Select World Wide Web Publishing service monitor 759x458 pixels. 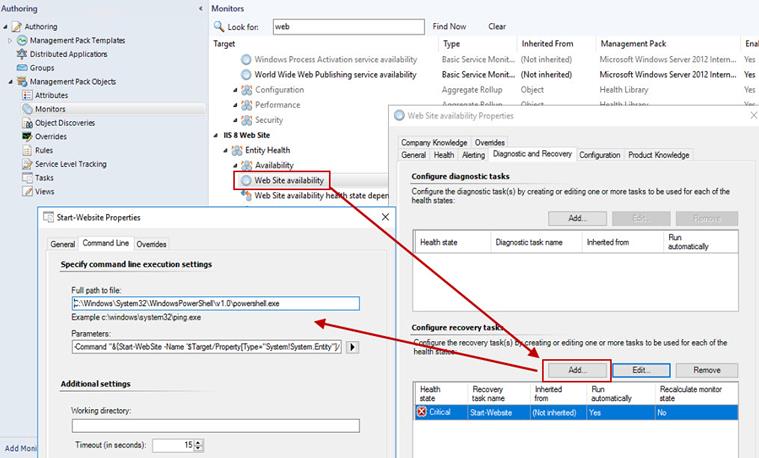(x=335, y=74)
